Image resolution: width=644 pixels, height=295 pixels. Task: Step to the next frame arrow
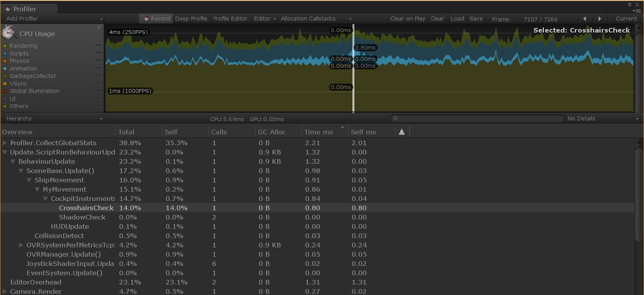599,19
